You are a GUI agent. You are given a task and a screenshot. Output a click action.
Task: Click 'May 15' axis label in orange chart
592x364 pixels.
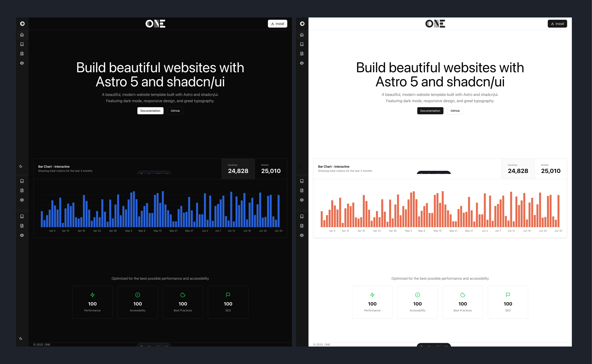[438, 231]
